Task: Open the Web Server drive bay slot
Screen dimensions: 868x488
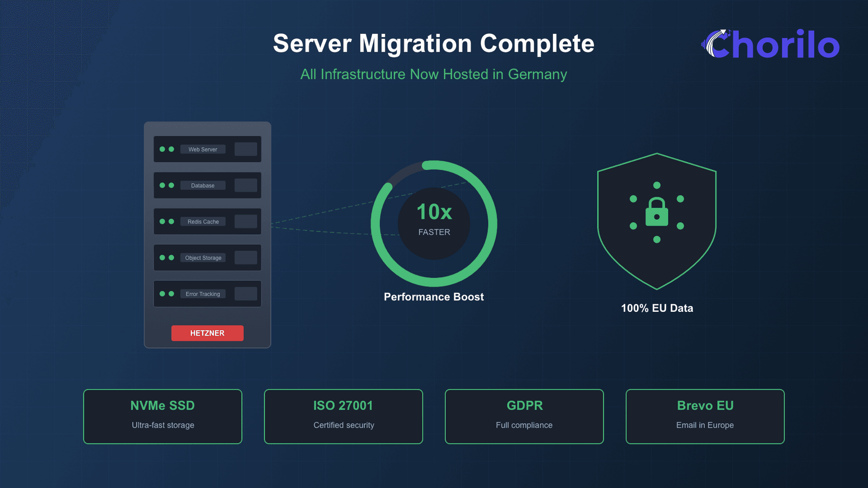Action: coord(246,149)
